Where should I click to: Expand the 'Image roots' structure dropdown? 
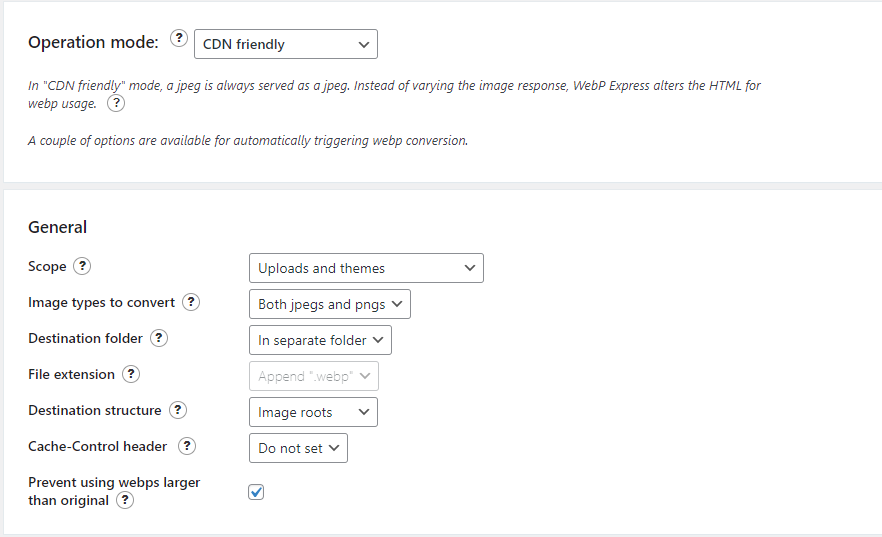[313, 412]
